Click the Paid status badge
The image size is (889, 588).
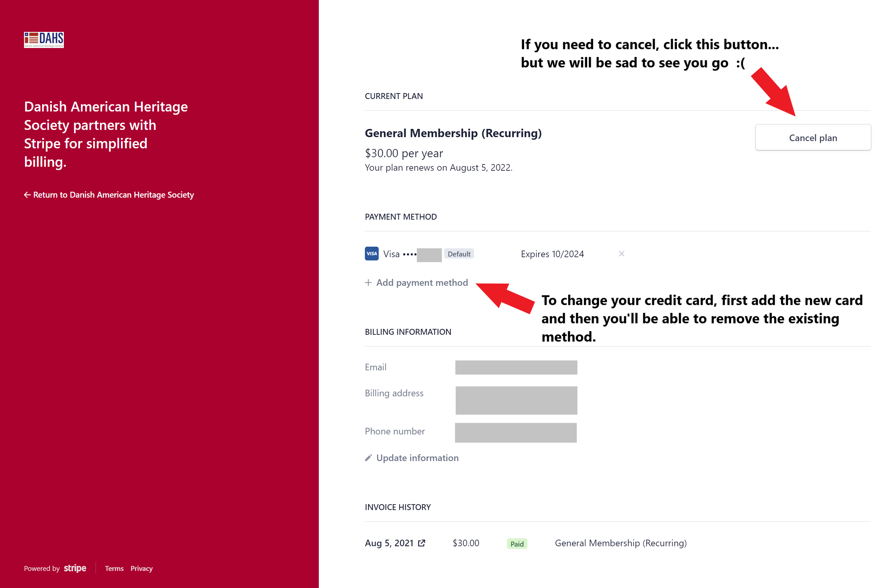pos(517,544)
